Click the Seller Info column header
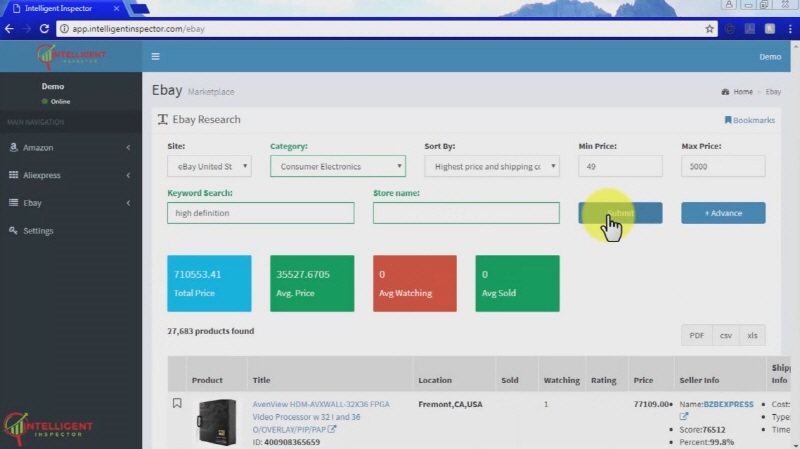The image size is (800, 449). 699,380
